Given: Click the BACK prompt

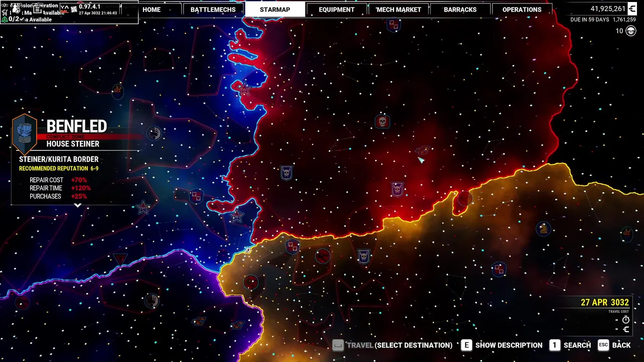Looking at the screenshot, I should tap(621, 345).
